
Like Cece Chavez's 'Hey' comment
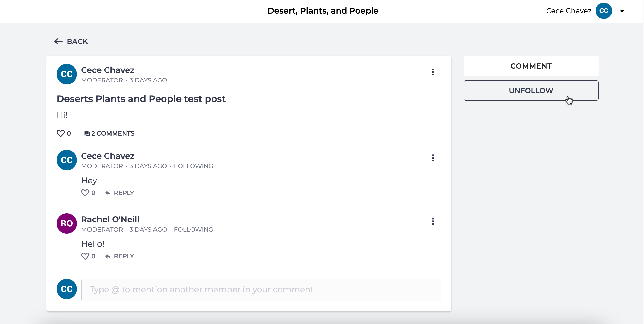pos(85,193)
